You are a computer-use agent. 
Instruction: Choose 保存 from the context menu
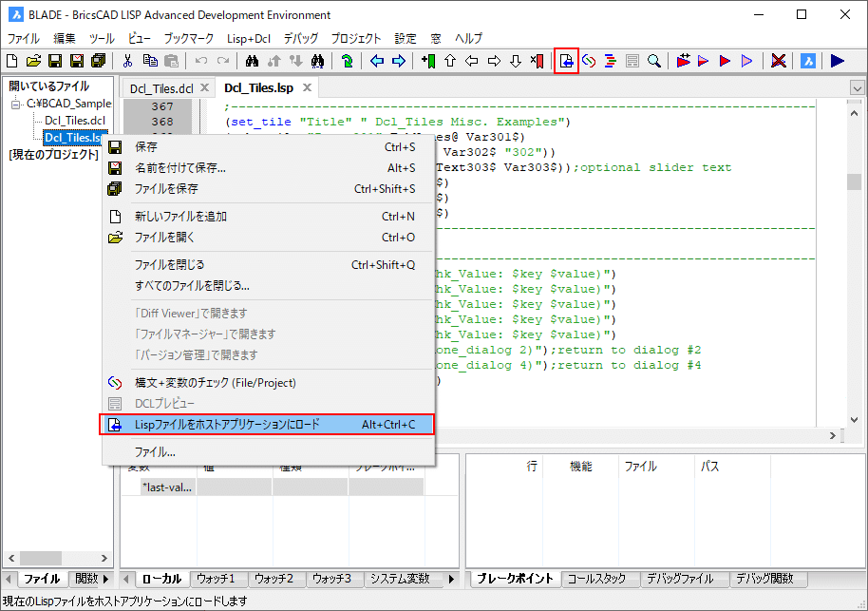pos(268,146)
